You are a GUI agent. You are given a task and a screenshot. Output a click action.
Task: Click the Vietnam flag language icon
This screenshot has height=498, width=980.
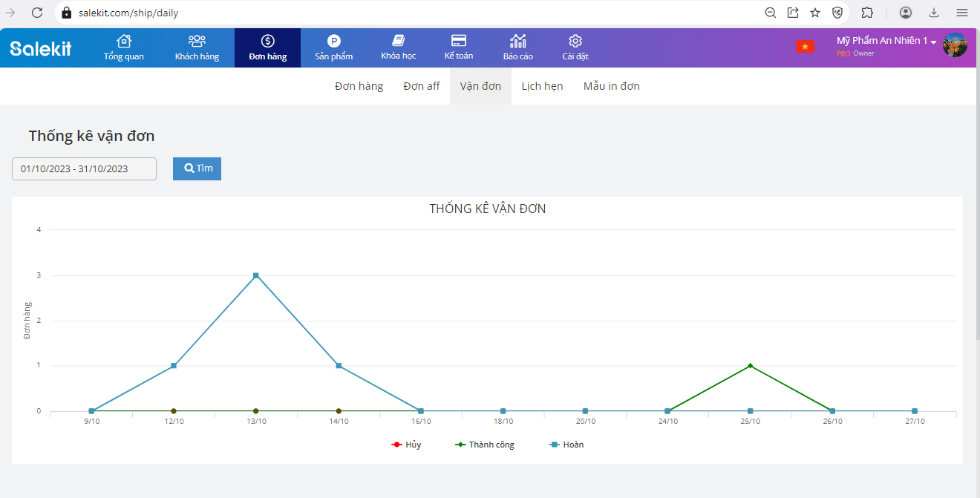coord(805,47)
